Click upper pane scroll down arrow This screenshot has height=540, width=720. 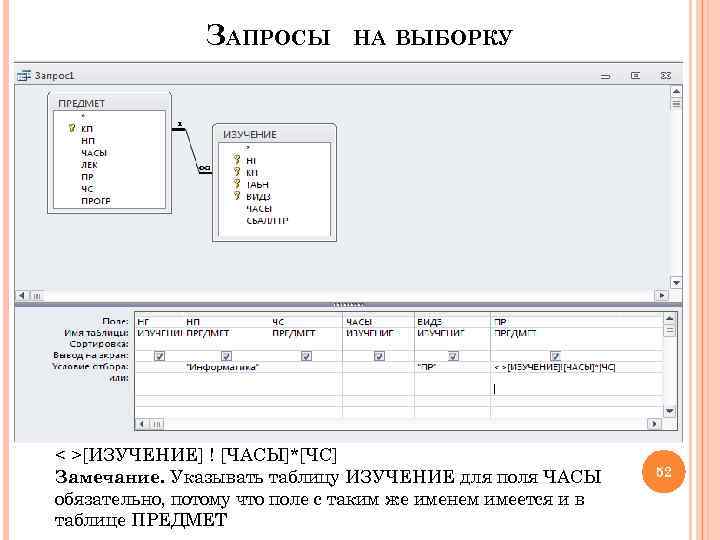click(676, 282)
